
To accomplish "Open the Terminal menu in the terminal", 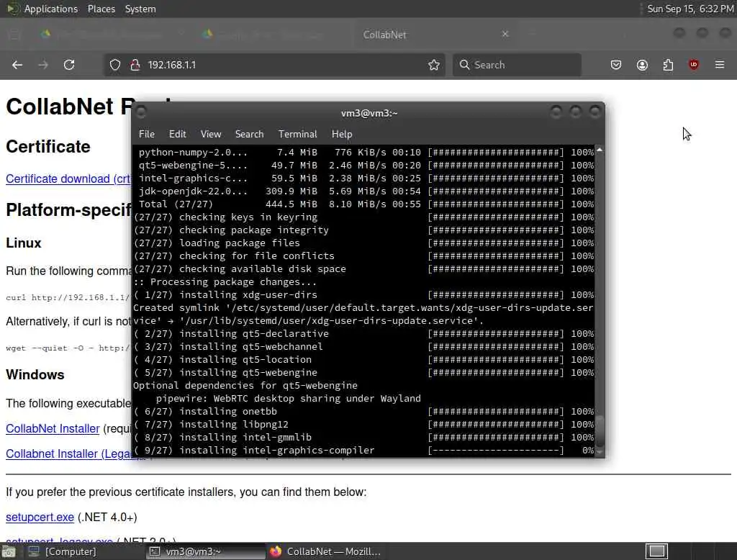I will 297,134.
